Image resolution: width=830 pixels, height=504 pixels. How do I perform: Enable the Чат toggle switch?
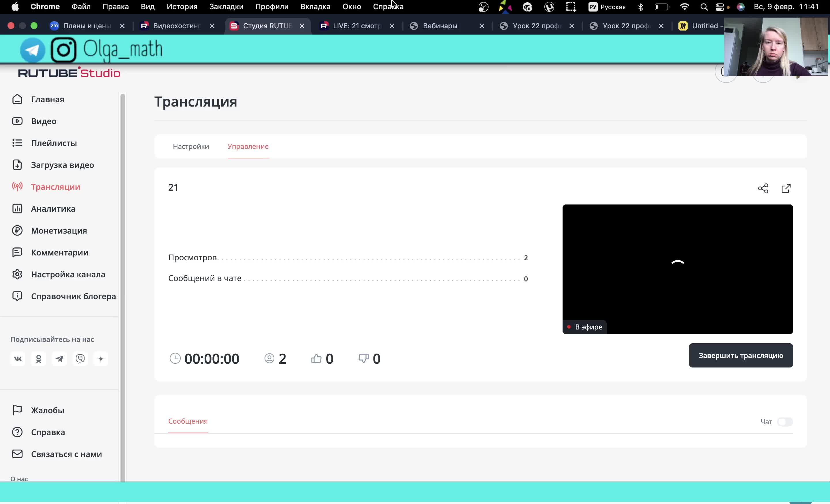(x=784, y=422)
